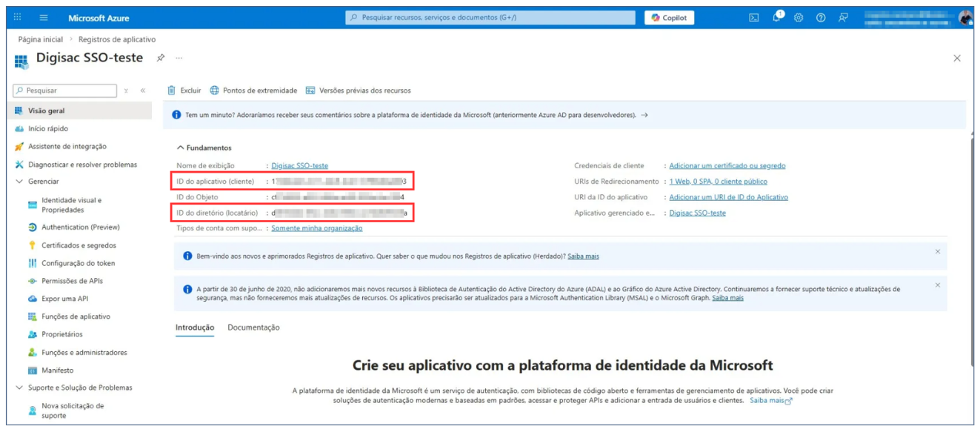The image size is (980, 432).
Task: Collapse the Fundamentos section
Action: pyautogui.click(x=181, y=148)
